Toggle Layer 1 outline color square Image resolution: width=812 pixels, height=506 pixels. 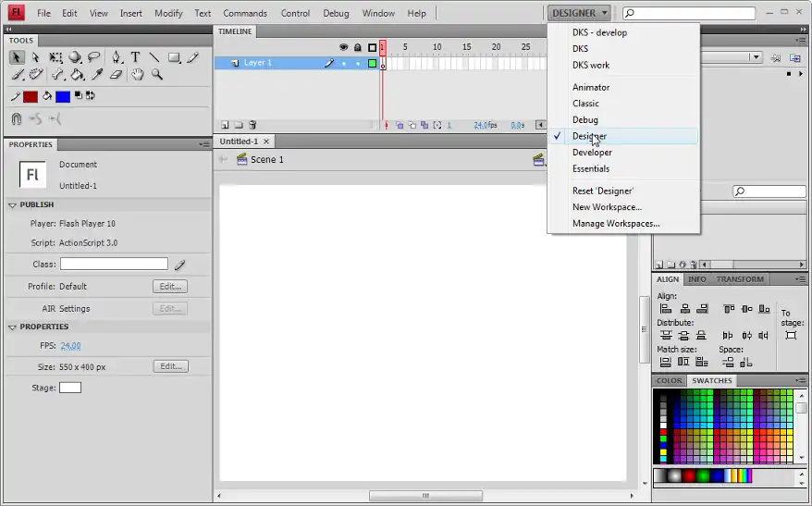tap(372, 63)
